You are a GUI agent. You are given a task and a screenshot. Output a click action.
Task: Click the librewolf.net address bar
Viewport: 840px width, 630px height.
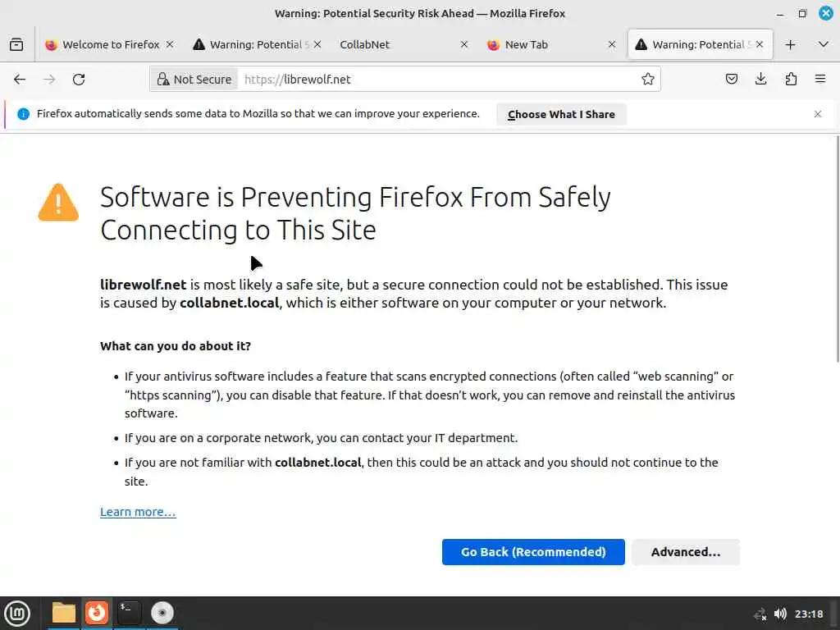coord(435,80)
